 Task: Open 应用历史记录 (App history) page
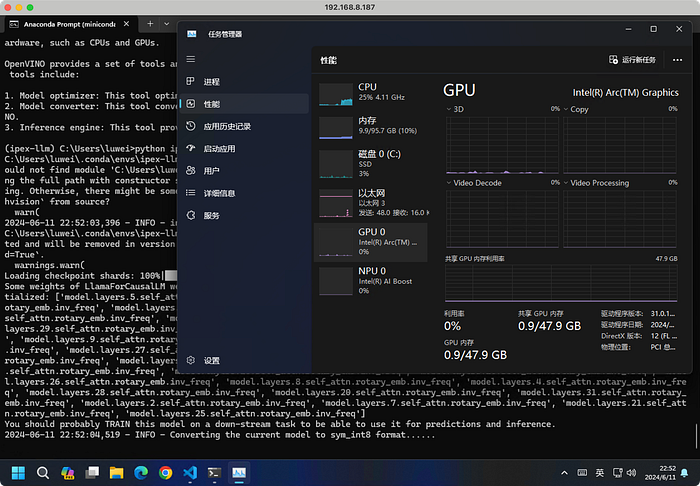point(245,126)
